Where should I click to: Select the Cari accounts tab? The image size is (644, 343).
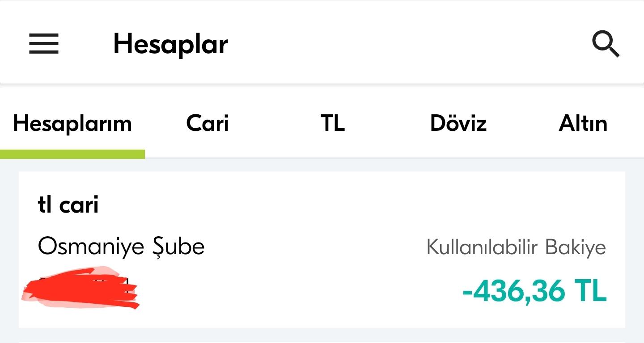tap(208, 123)
